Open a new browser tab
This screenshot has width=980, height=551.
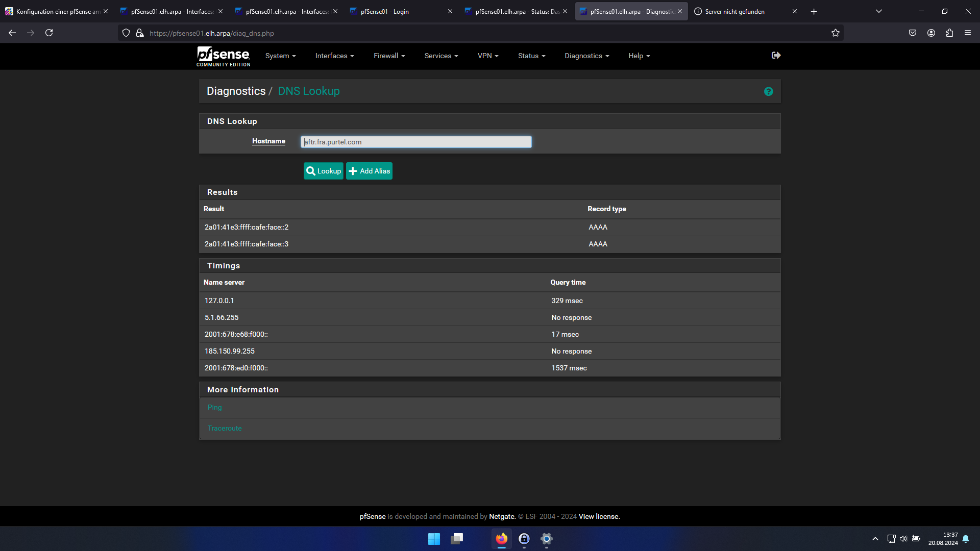pyautogui.click(x=814, y=11)
